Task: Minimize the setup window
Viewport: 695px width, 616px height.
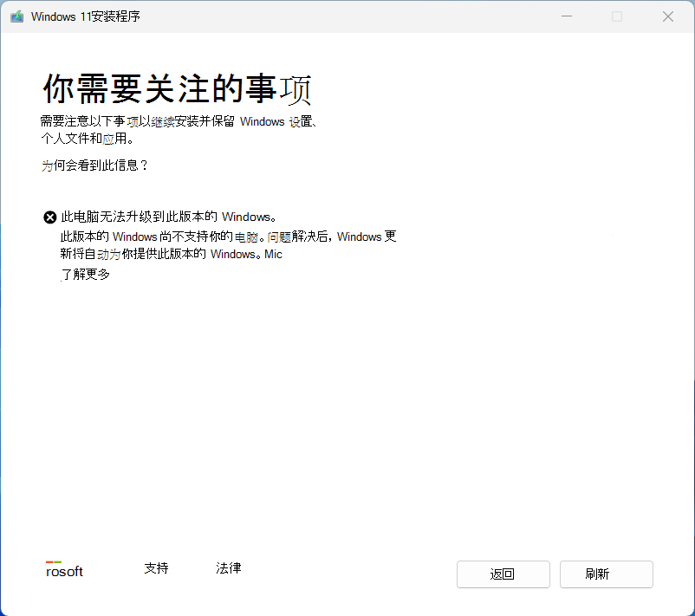Action: point(566,16)
